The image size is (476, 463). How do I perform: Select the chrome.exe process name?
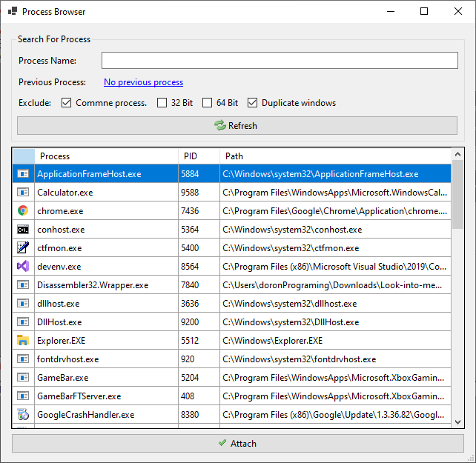point(60,211)
